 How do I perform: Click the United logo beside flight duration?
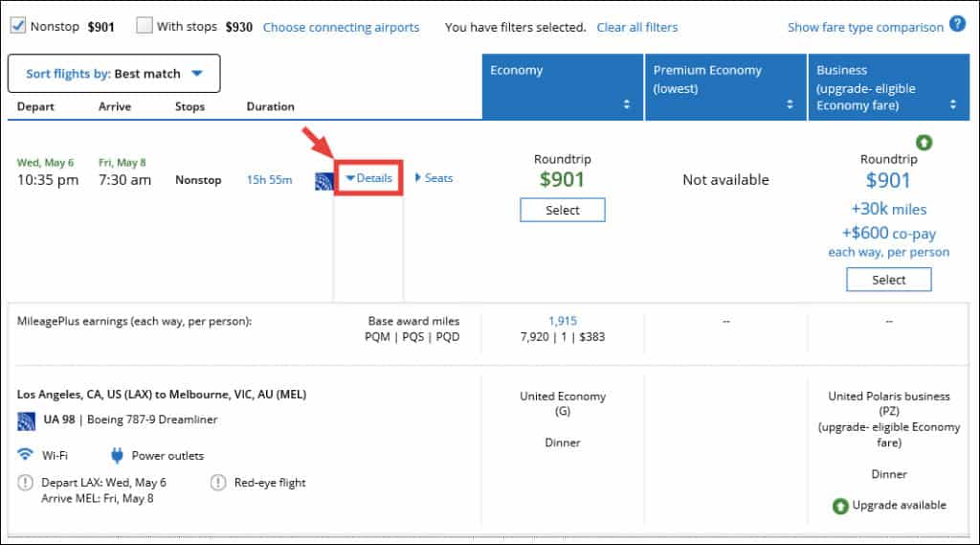click(x=323, y=181)
